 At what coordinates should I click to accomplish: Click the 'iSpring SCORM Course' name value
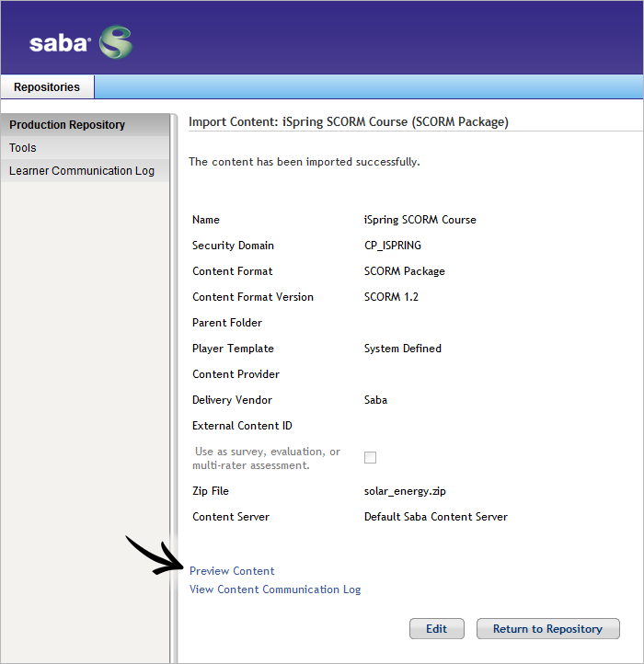[x=420, y=220]
